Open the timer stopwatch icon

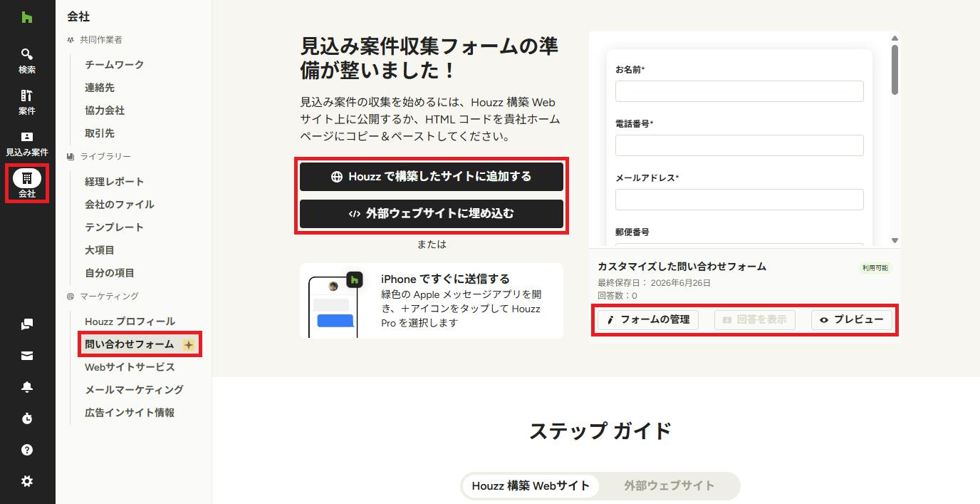point(27,418)
